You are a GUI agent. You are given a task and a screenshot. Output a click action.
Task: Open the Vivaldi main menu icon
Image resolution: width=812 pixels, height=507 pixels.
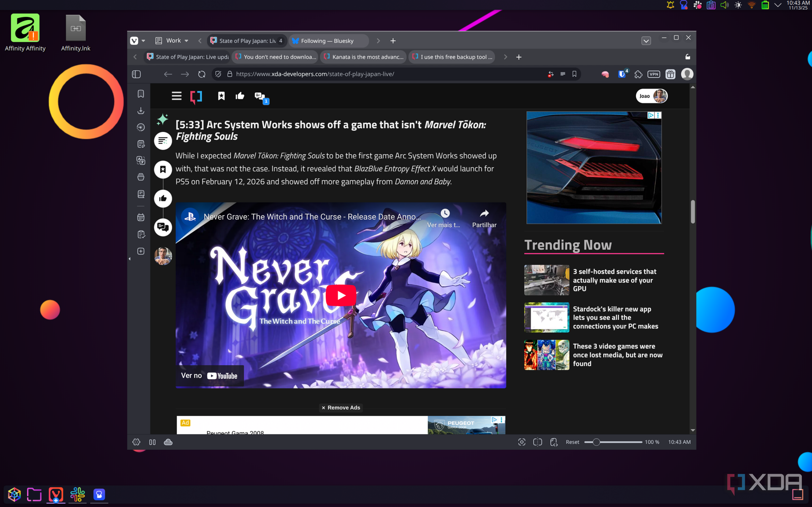134,41
